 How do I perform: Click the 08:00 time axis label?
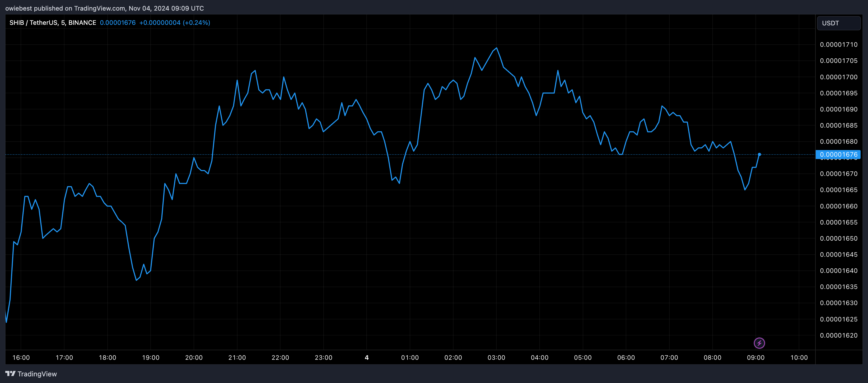tap(712, 357)
